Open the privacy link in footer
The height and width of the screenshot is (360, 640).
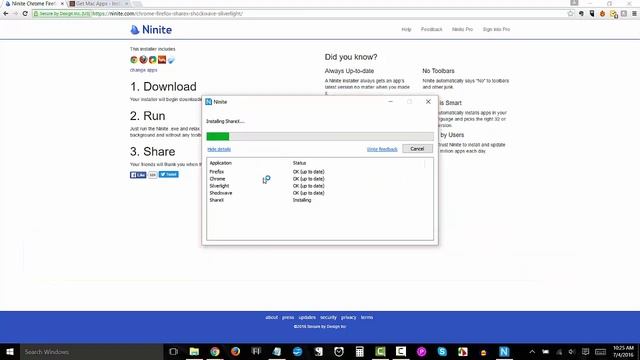click(349, 317)
